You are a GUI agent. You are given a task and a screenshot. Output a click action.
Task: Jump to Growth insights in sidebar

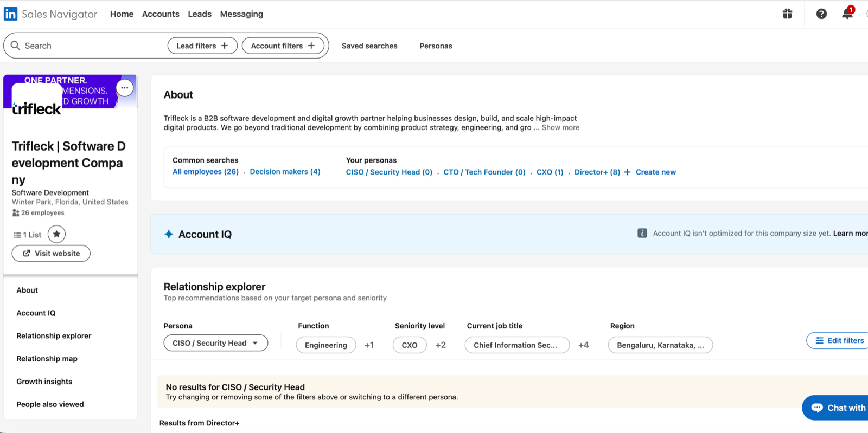point(44,381)
